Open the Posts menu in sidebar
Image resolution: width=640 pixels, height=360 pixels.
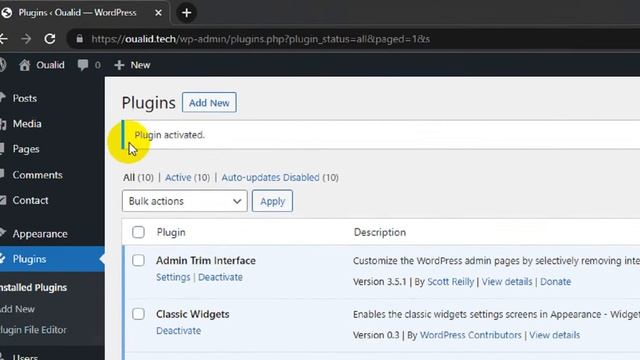click(24, 98)
